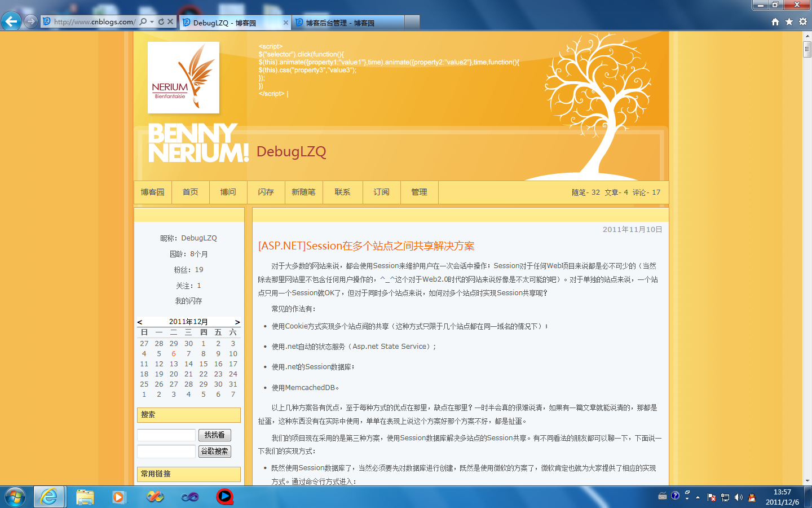Click the page scrollbar up arrow

[807, 36]
